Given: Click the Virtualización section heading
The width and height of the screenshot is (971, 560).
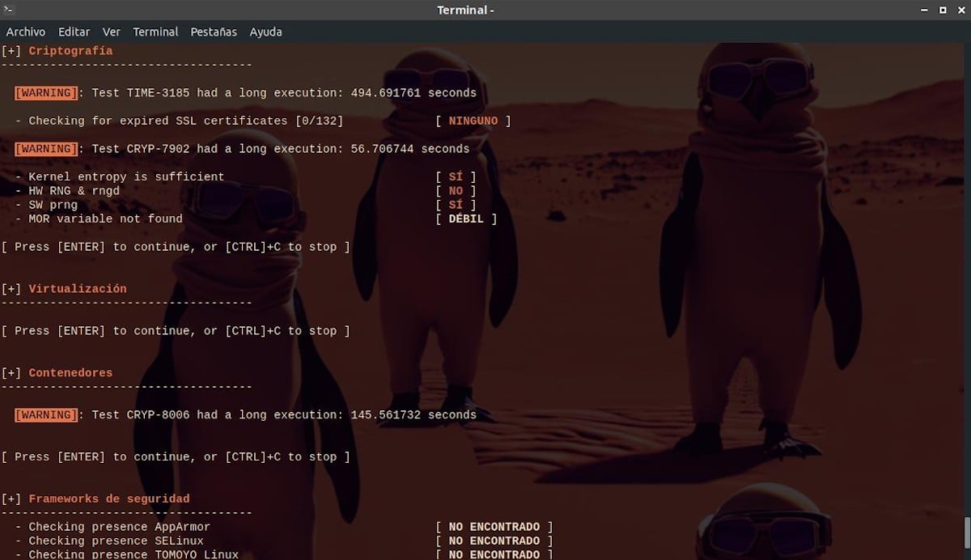Looking at the screenshot, I should pos(78,289).
